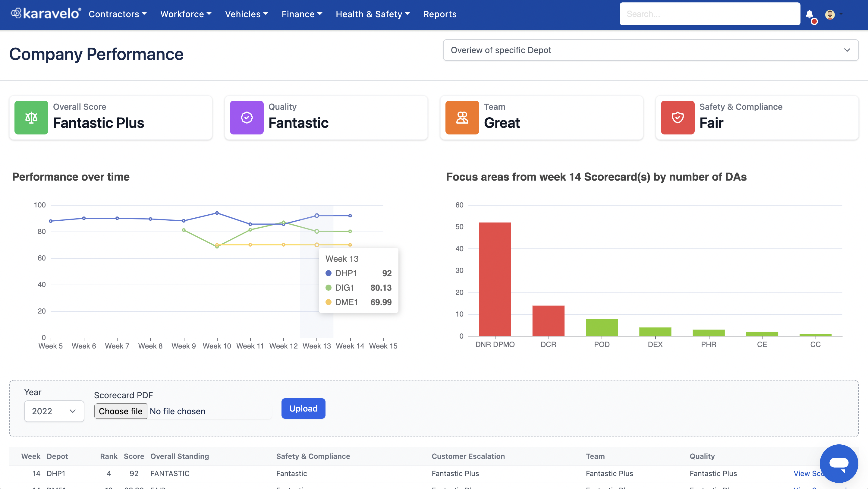Viewport: 868px width, 489px height.
Task: Click the user avatar icon
Action: point(830,14)
